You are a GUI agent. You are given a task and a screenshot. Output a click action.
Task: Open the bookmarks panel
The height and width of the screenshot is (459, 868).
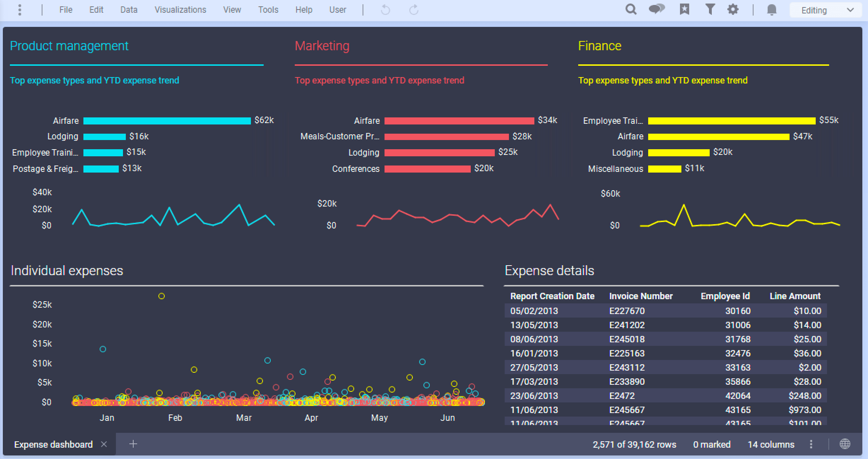(684, 10)
